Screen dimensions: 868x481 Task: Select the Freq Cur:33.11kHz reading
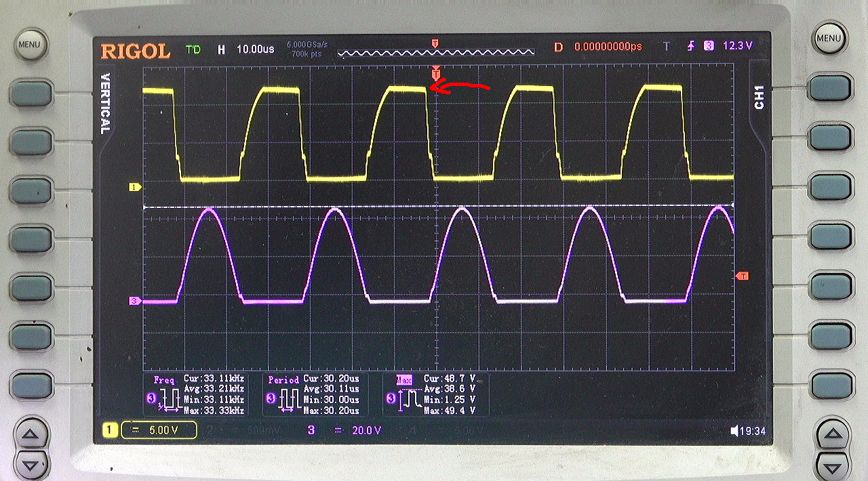(x=214, y=378)
